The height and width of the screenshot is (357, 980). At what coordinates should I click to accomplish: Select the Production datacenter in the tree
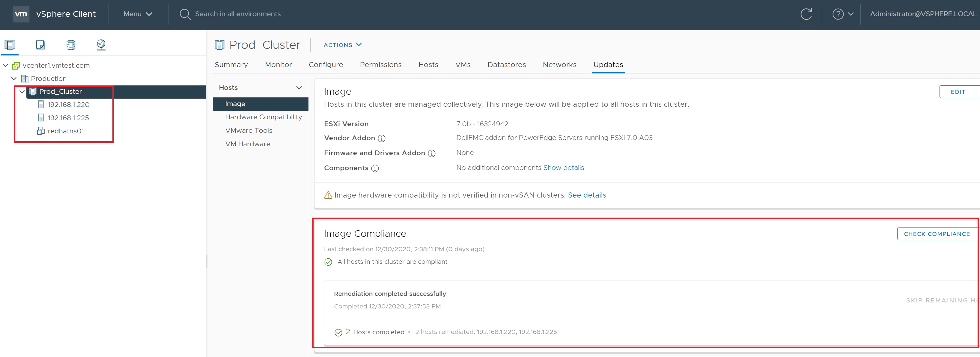pos(49,79)
